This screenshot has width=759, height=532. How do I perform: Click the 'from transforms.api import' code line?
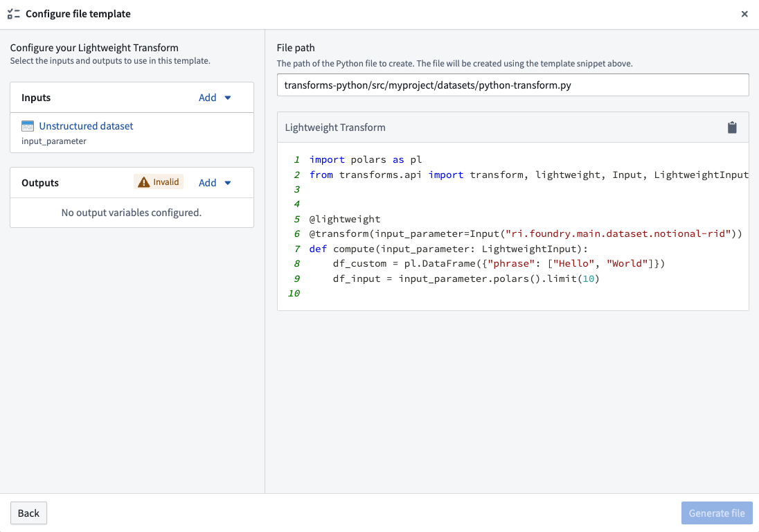529,175
